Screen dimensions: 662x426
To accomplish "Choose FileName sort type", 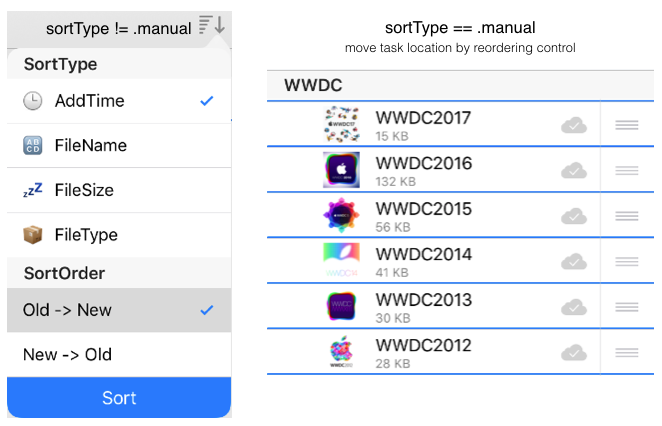I will pyautogui.click(x=119, y=146).
